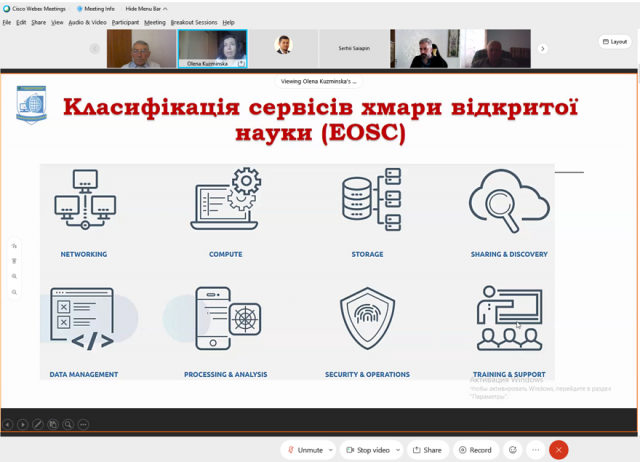Click the Storage database icon
Screen dimensions: 640x462
click(371, 199)
